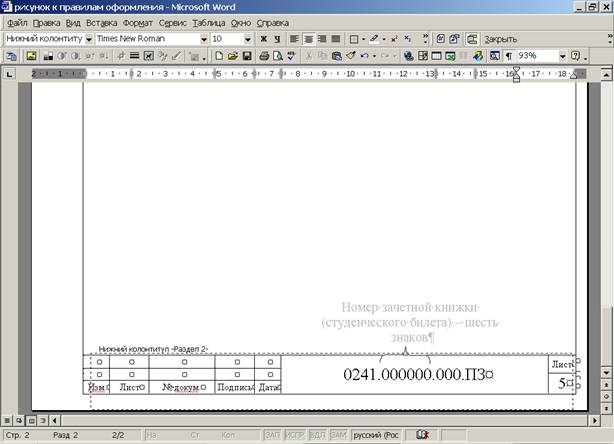Viewport: 614px width, 444px height.
Task: Open the highlight color dropdown arrow
Action: click(x=384, y=39)
